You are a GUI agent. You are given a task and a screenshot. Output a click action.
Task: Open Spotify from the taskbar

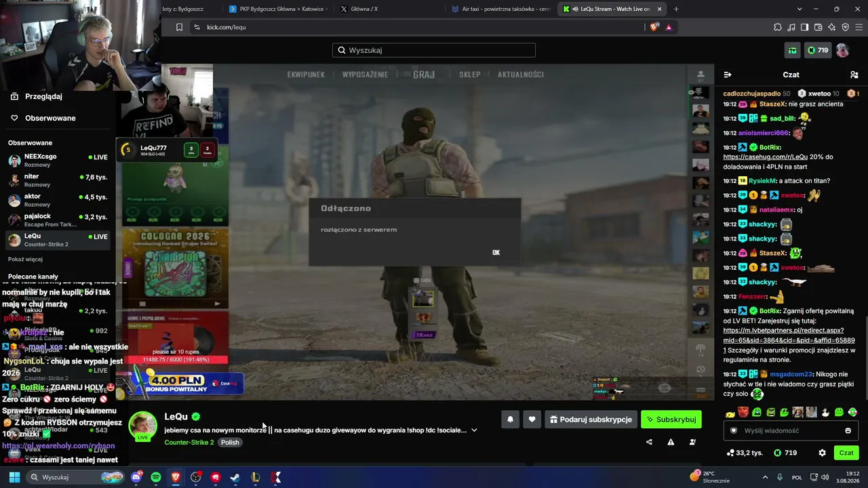(x=156, y=477)
